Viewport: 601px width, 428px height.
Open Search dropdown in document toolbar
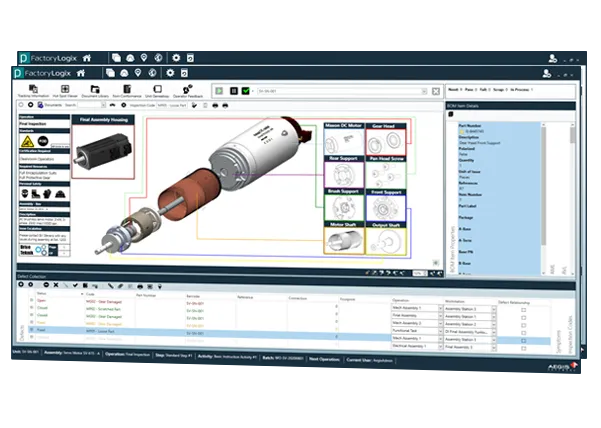pyautogui.click(x=103, y=105)
